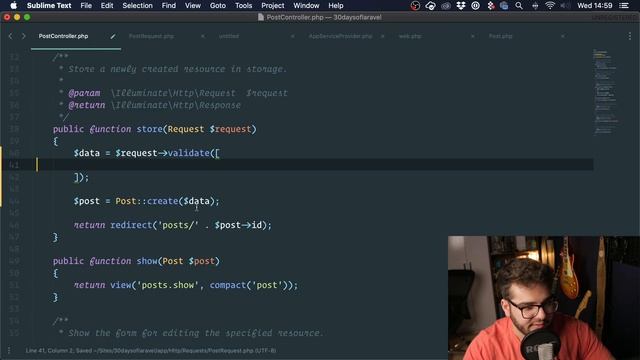
Task: Click the cloud checkmark menu bar icon
Action: tap(430, 6)
